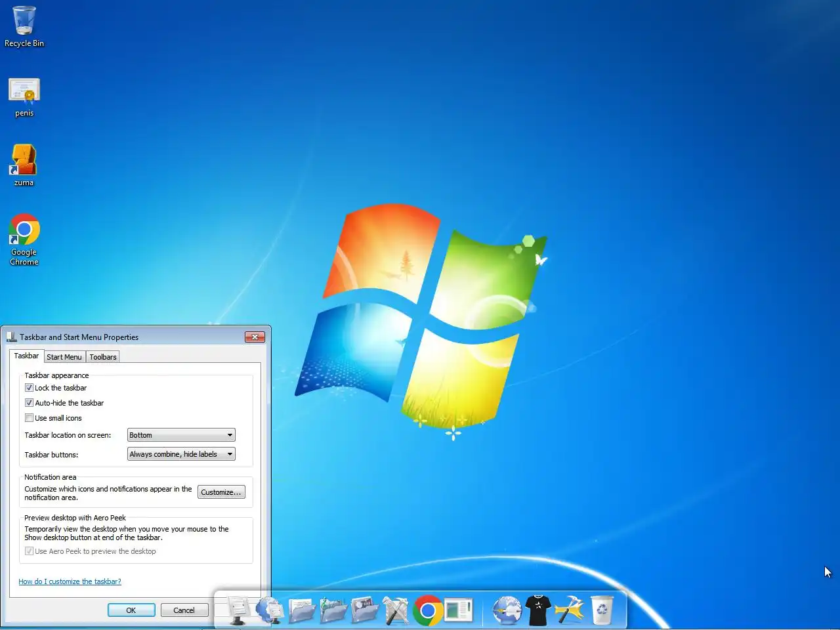Viewport: 840px width, 630px height.
Task: Click the Preview desktop with Aero Peek label
Action: (75, 518)
